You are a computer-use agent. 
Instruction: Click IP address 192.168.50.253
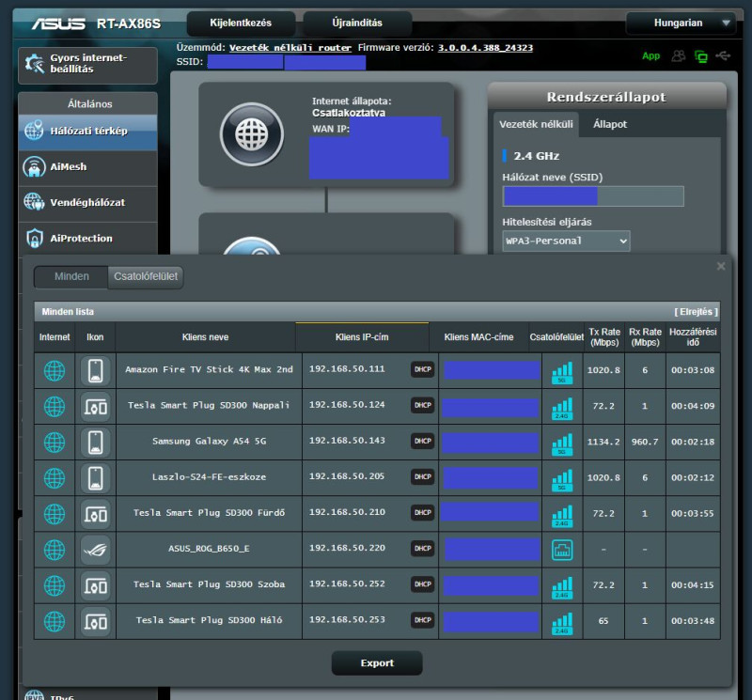pyautogui.click(x=347, y=620)
